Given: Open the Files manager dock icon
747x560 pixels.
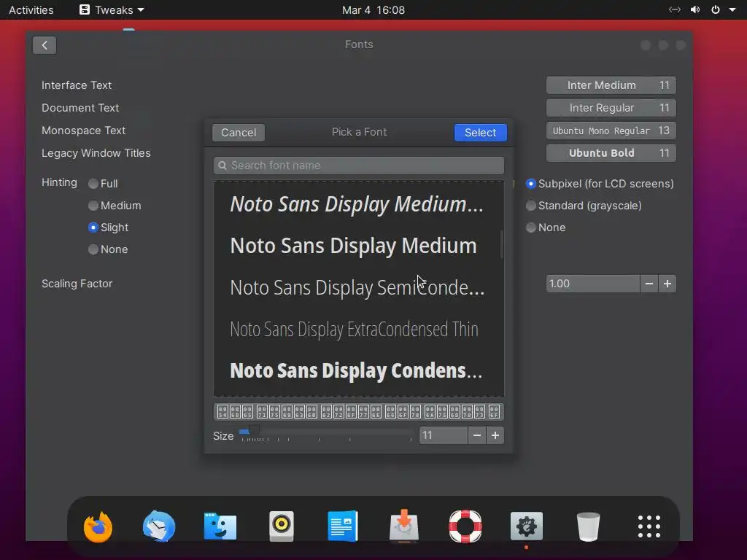Looking at the screenshot, I should pos(220,526).
